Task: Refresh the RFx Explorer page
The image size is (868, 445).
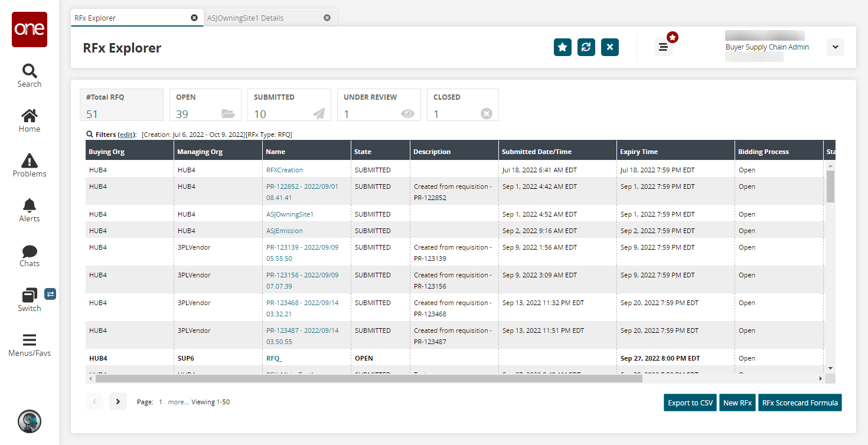Action: coord(586,47)
